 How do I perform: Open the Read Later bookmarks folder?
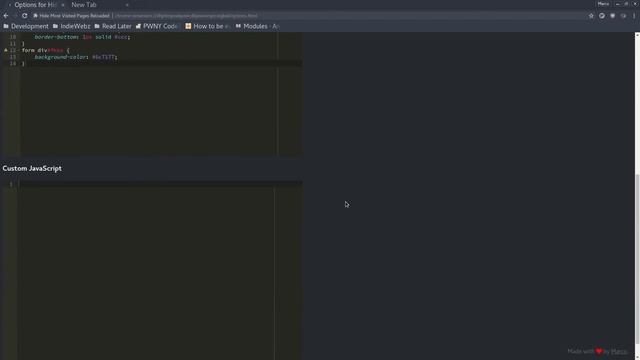point(113,26)
